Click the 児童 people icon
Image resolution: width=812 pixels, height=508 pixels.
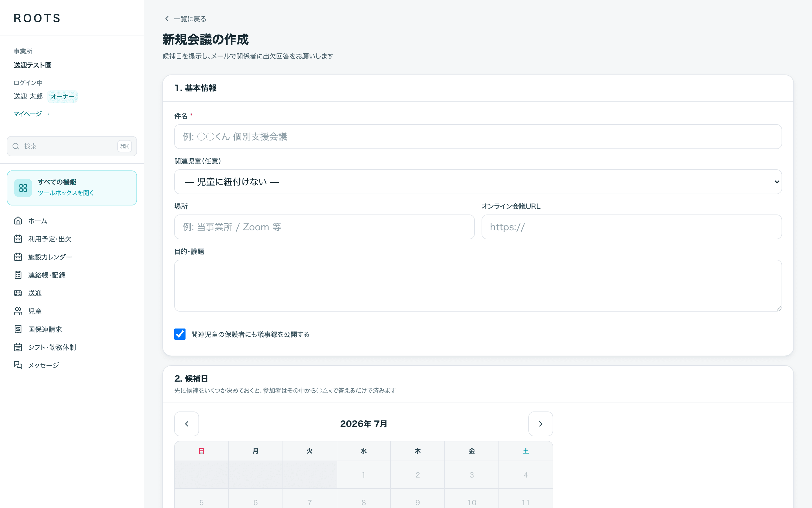click(18, 311)
